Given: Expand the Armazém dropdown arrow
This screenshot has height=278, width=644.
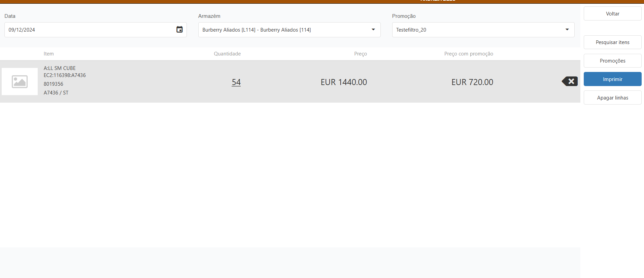Looking at the screenshot, I should coord(373,30).
